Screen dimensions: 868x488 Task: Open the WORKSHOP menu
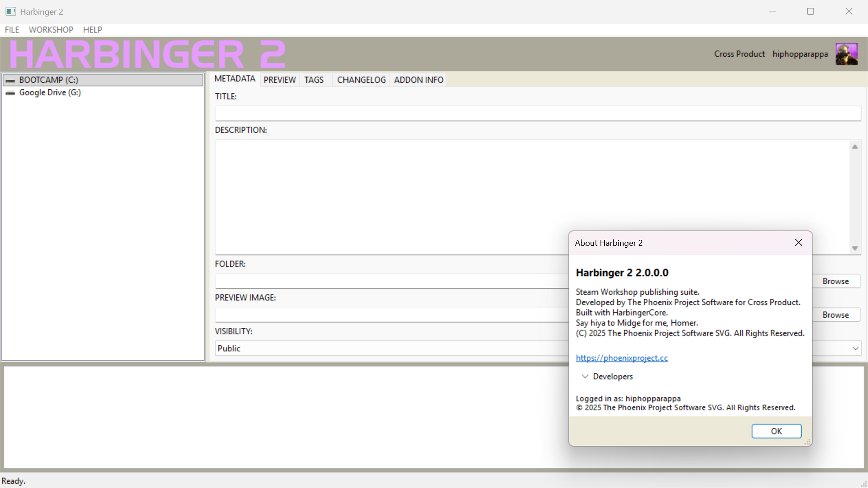[51, 30]
